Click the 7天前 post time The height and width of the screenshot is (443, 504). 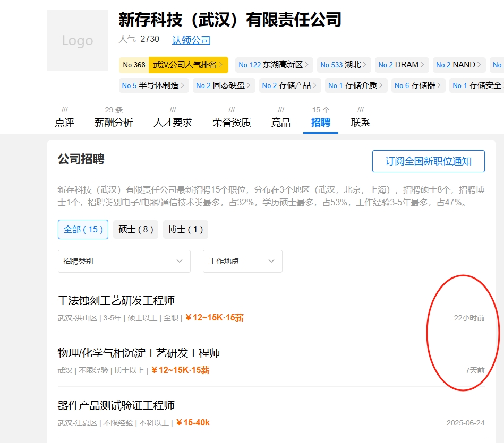[475, 370]
